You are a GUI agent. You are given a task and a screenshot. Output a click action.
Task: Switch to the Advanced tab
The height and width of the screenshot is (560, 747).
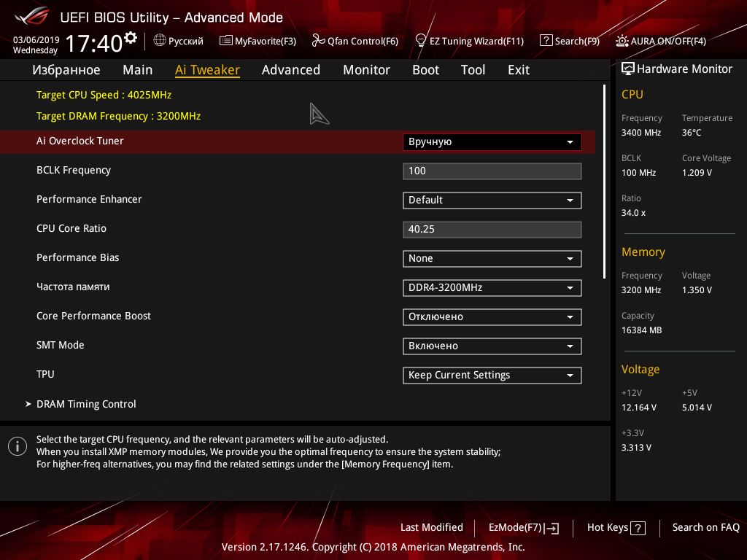pos(291,70)
